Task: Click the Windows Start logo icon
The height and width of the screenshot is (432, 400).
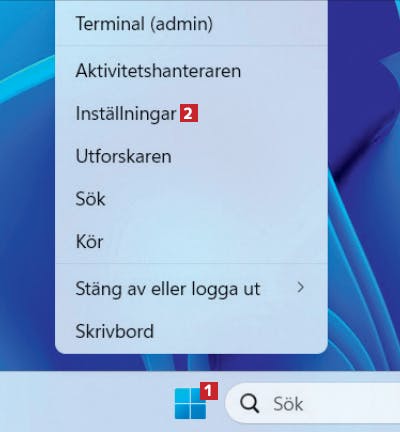Action: coord(190,403)
